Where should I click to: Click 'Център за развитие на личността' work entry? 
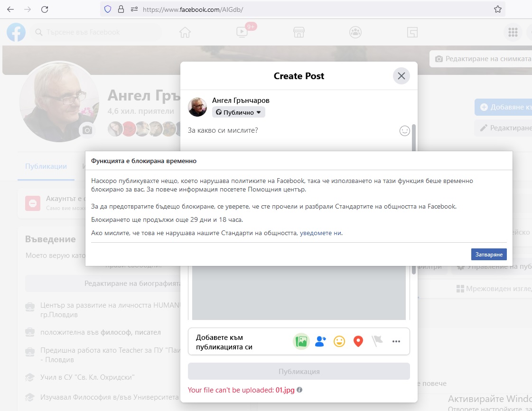pyautogui.click(x=110, y=310)
